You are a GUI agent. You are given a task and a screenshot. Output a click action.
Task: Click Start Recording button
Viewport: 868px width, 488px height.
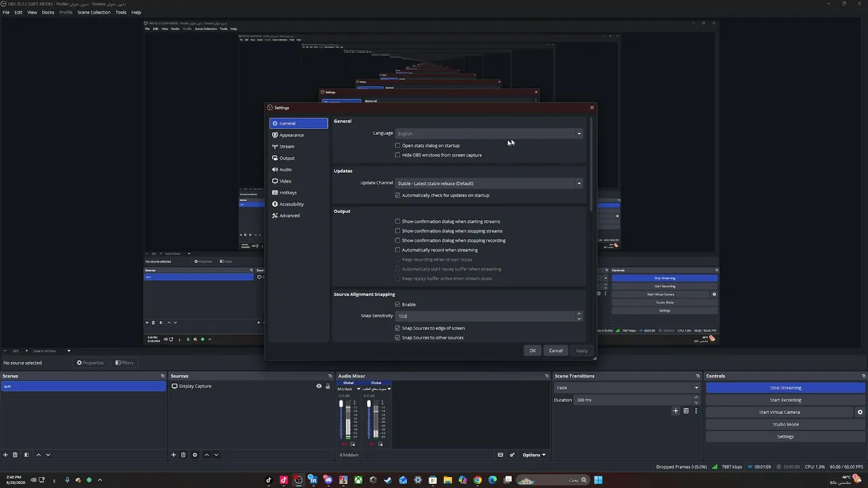(785, 400)
